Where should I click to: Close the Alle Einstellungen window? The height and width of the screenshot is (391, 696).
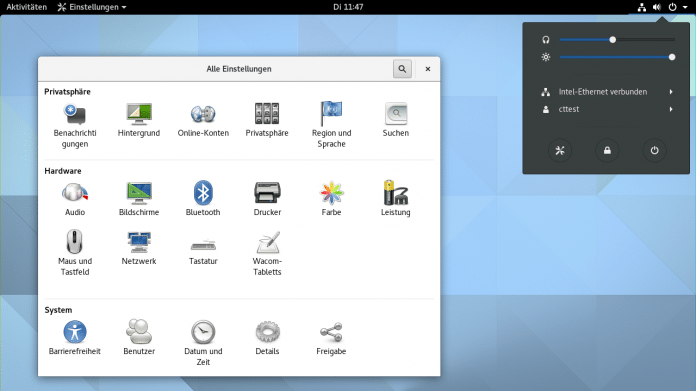[x=427, y=69]
